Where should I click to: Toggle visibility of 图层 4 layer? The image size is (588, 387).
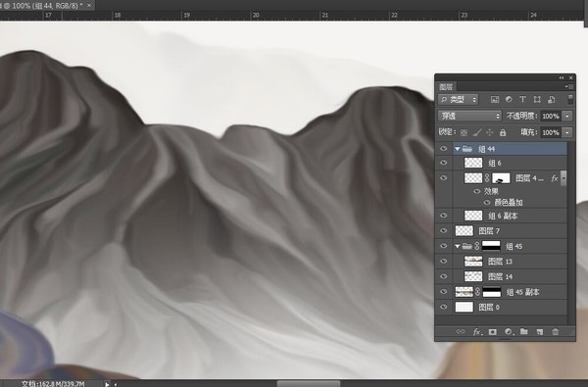(x=444, y=178)
